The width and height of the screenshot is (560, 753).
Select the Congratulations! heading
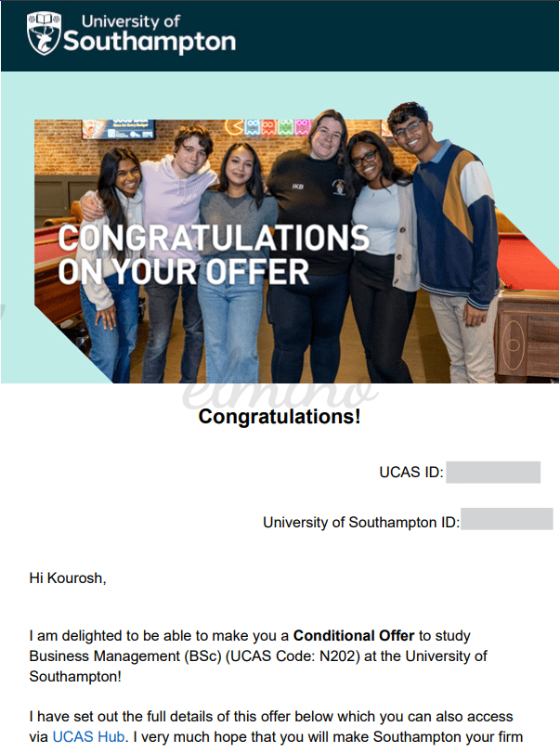click(280, 416)
